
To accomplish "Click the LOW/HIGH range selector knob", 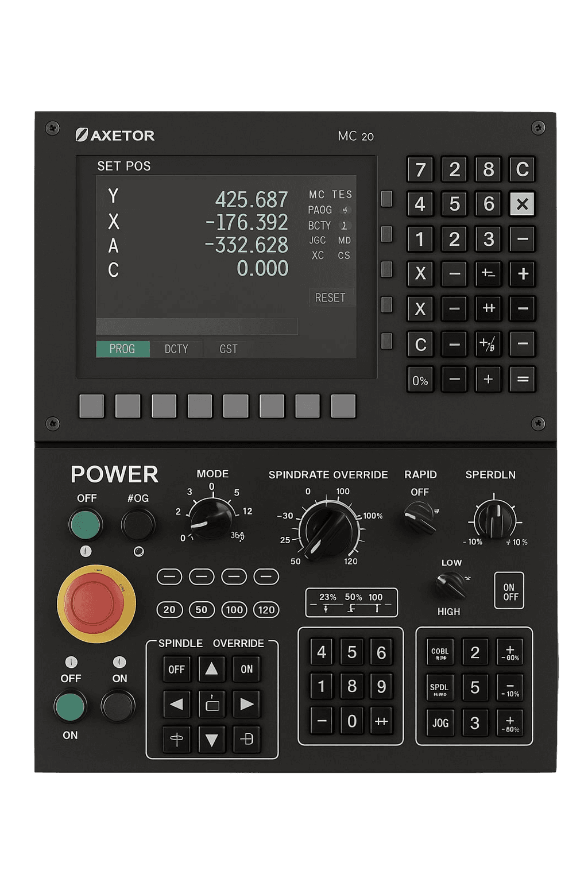I will (x=451, y=586).
